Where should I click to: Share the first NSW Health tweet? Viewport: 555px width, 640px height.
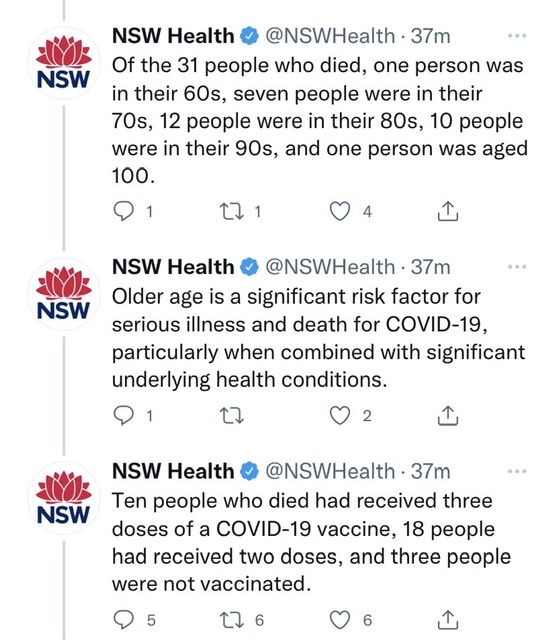[x=448, y=211]
